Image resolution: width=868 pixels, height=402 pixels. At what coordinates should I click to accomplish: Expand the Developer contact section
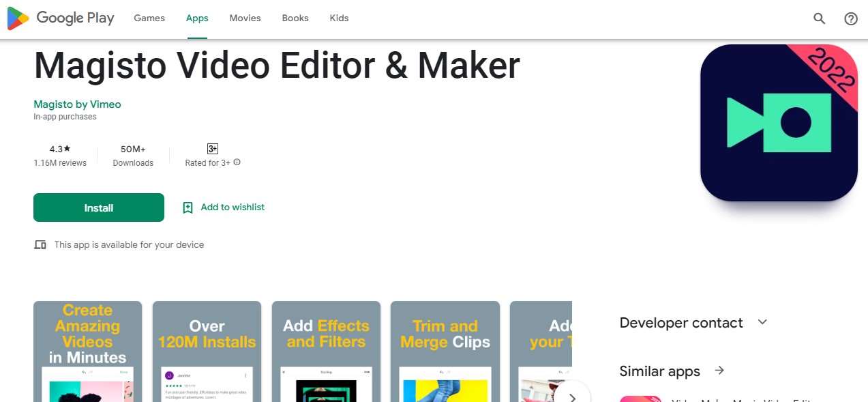tap(763, 322)
